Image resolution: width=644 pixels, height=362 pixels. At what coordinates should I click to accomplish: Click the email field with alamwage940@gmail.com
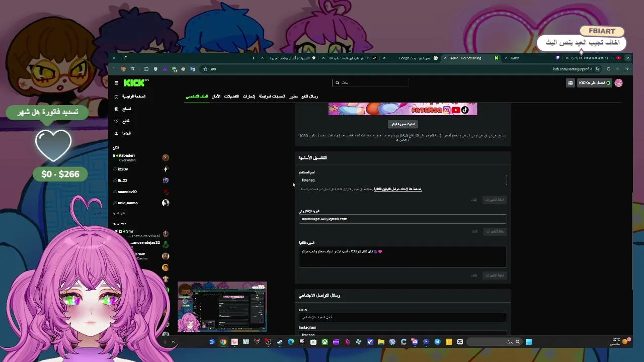point(403,219)
